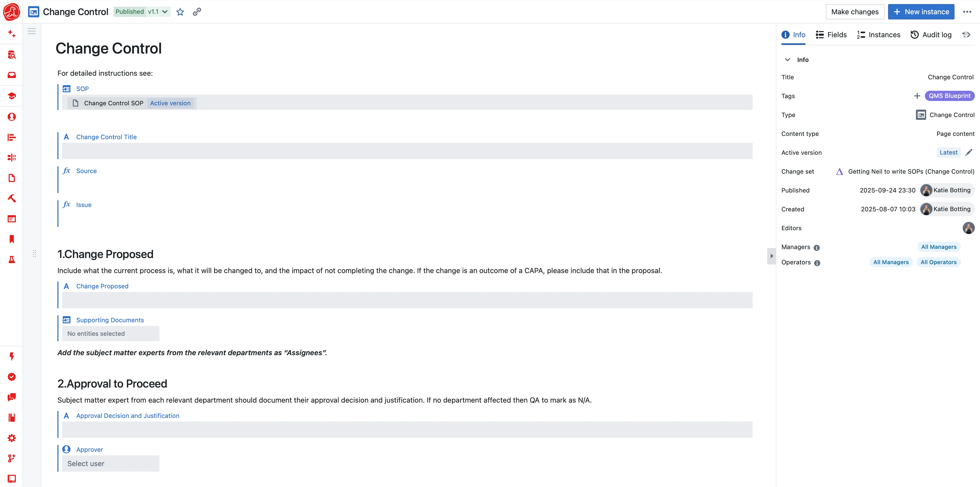Click the Change Control Title input field
The width and height of the screenshot is (980, 487).
[x=407, y=151]
